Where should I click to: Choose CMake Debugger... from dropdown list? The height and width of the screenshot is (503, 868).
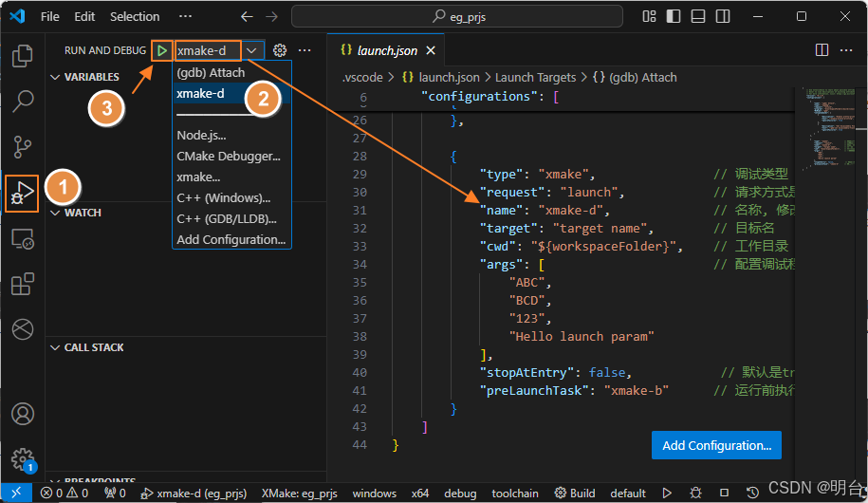232,157
